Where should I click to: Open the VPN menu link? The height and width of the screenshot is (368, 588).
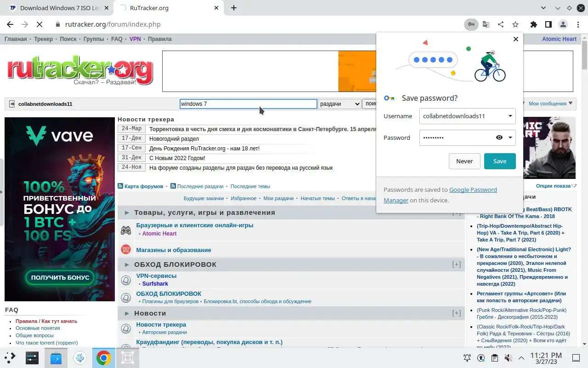click(135, 39)
